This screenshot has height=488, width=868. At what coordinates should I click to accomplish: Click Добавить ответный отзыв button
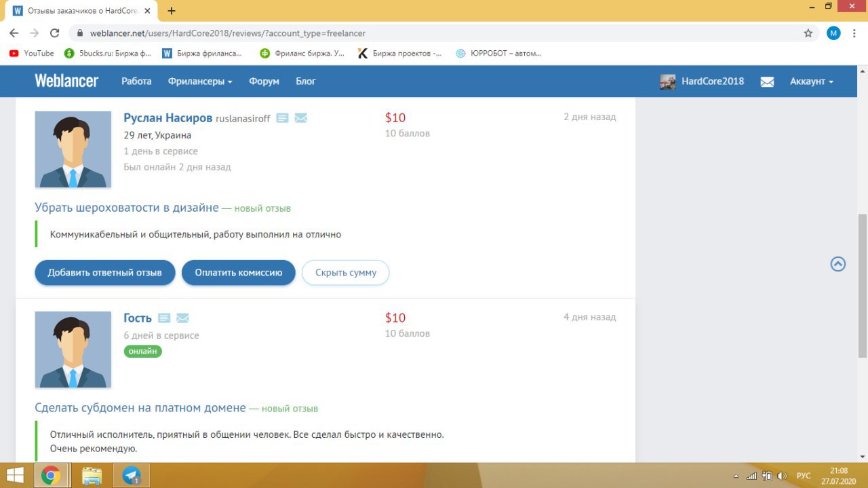pos(105,272)
